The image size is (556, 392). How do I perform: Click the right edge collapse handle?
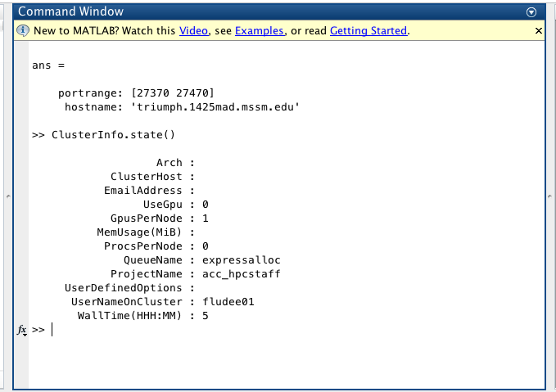(x=550, y=196)
